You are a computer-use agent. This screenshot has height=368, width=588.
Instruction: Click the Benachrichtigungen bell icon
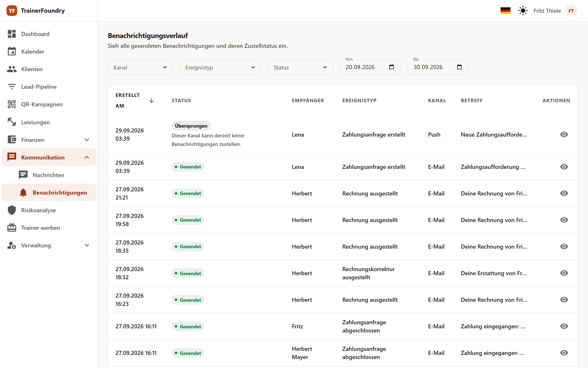click(x=23, y=192)
